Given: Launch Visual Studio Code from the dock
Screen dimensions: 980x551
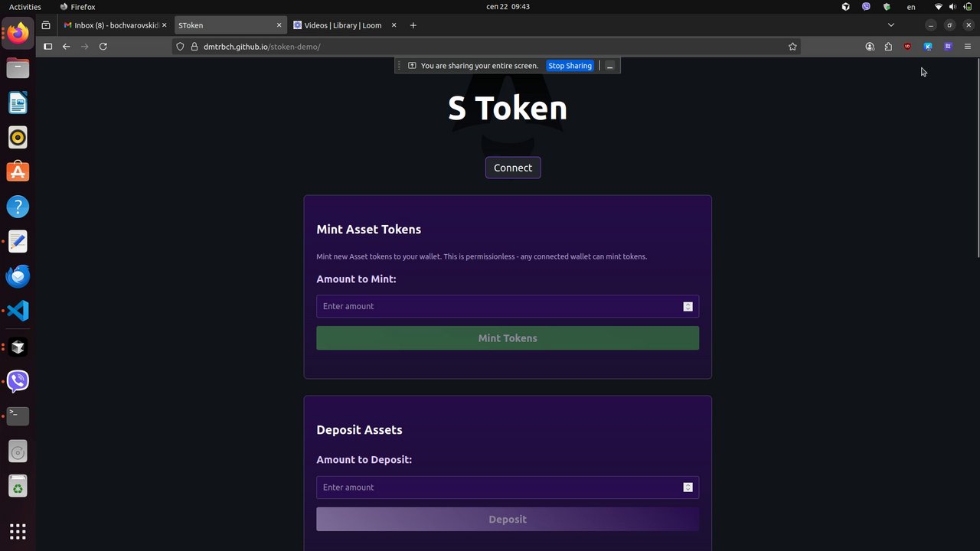Looking at the screenshot, I should (x=18, y=311).
